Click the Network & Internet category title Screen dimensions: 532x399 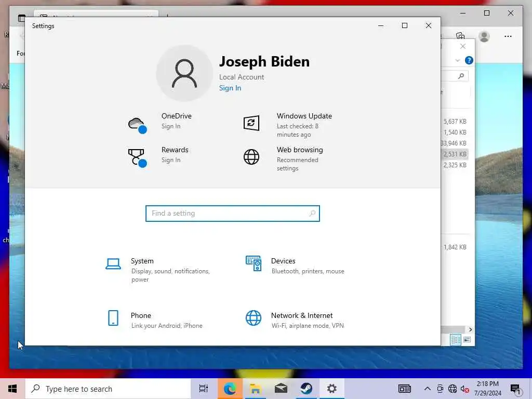pyautogui.click(x=302, y=315)
